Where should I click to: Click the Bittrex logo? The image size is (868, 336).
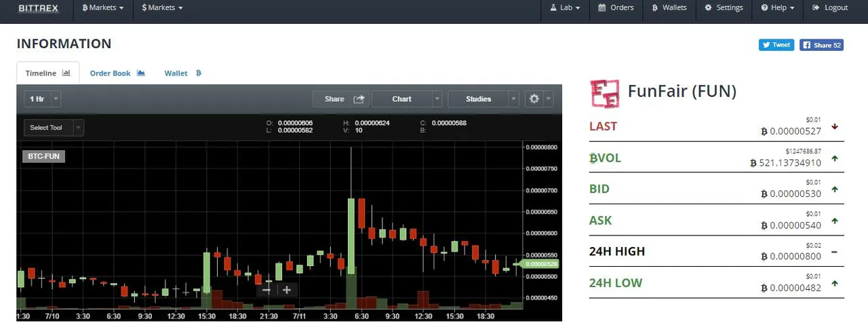pyautogui.click(x=38, y=8)
